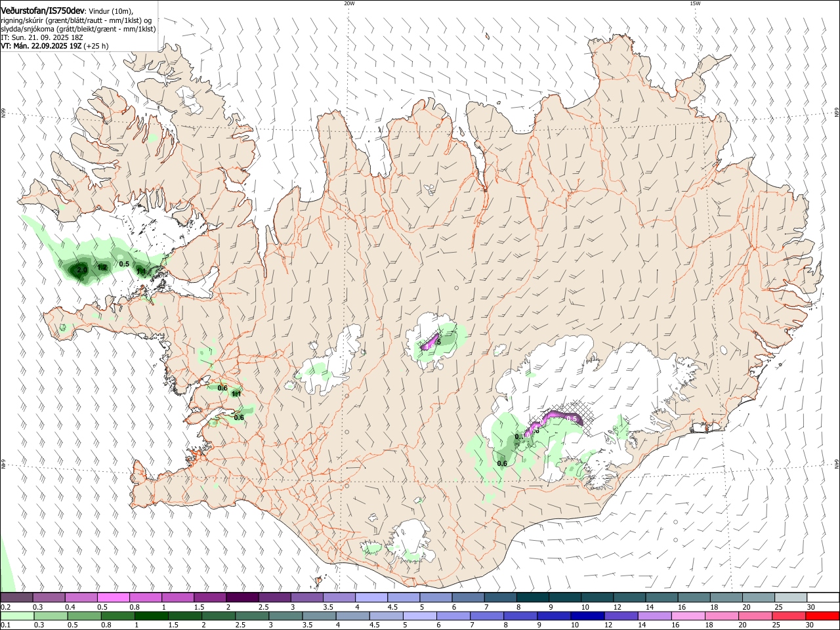Screen dimensions: 840x630
Task: Pick the dusky mauve 0.2–0.3 upper legend swatch
Action: 17,598
